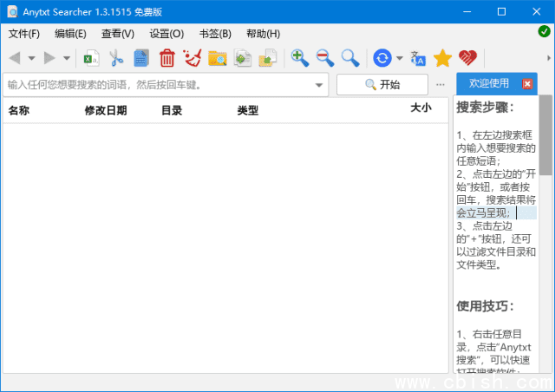Click the scissors cut icon
This screenshot has width=555, height=392.
point(116,58)
